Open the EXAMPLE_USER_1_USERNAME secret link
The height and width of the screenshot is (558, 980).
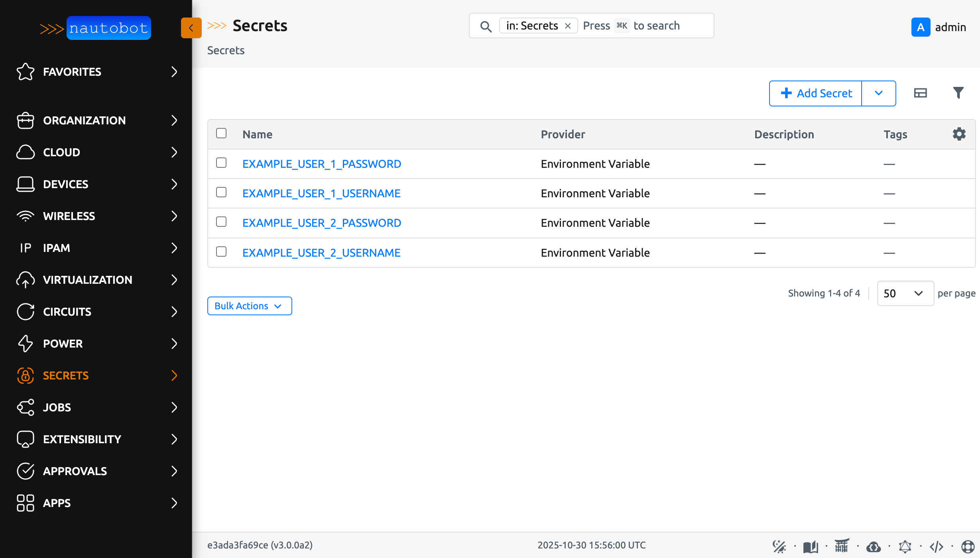[321, 193]
